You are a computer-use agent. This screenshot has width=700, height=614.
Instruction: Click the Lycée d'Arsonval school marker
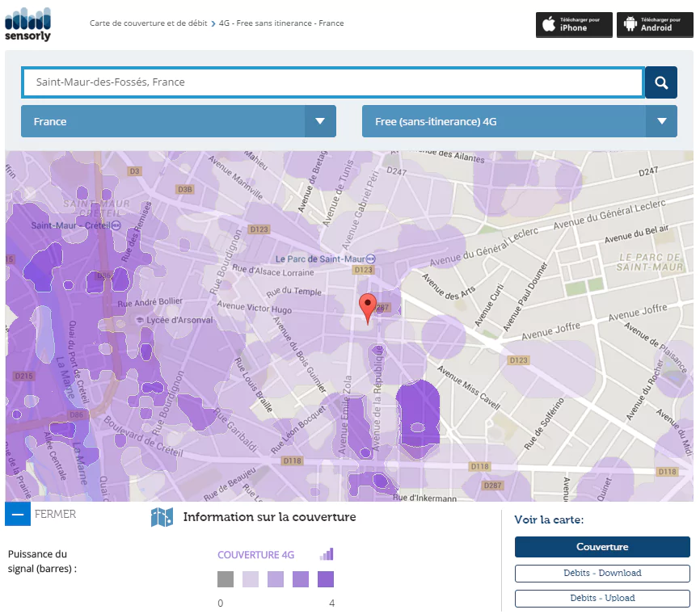click(140, 321)
